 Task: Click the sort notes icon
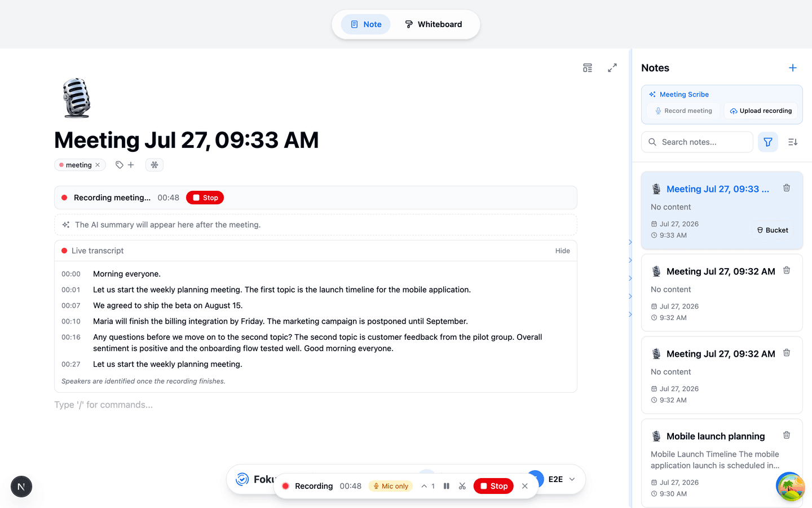(x=792, y=142)
